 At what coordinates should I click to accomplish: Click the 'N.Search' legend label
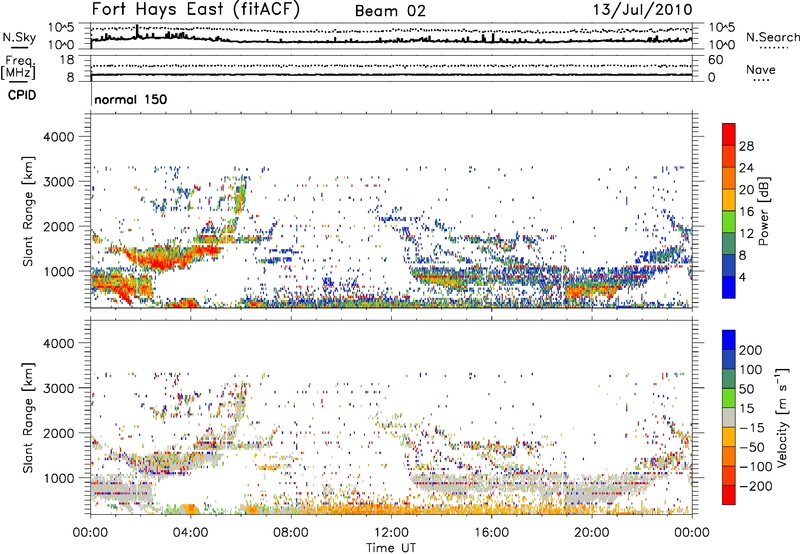pyautogui.click(x=772, y=37)
